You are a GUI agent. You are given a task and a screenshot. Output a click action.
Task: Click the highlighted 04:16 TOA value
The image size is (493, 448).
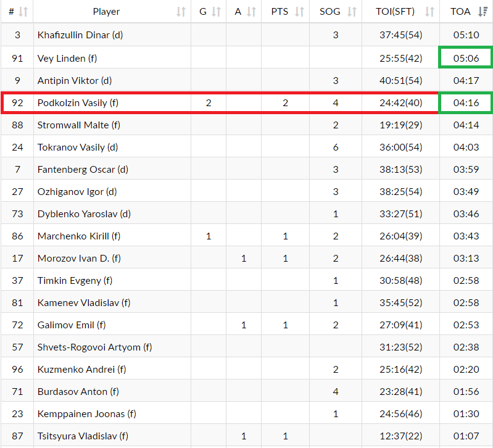tap(466, 103)
